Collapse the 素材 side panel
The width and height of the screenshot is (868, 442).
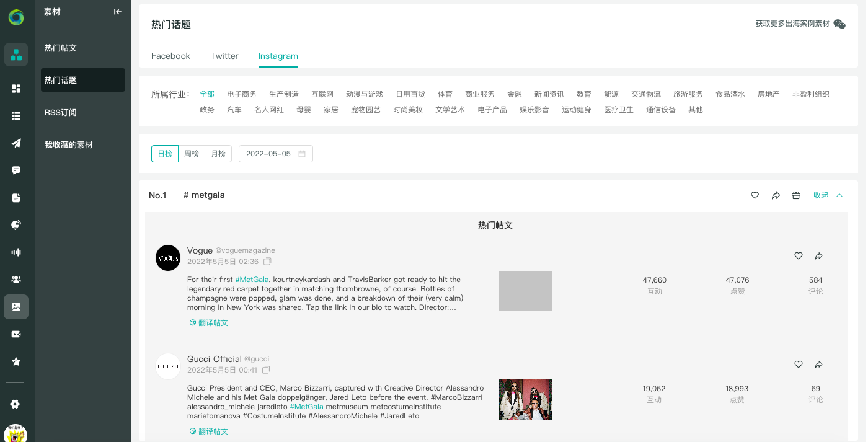pyautogui.click(x=118, y=12)
